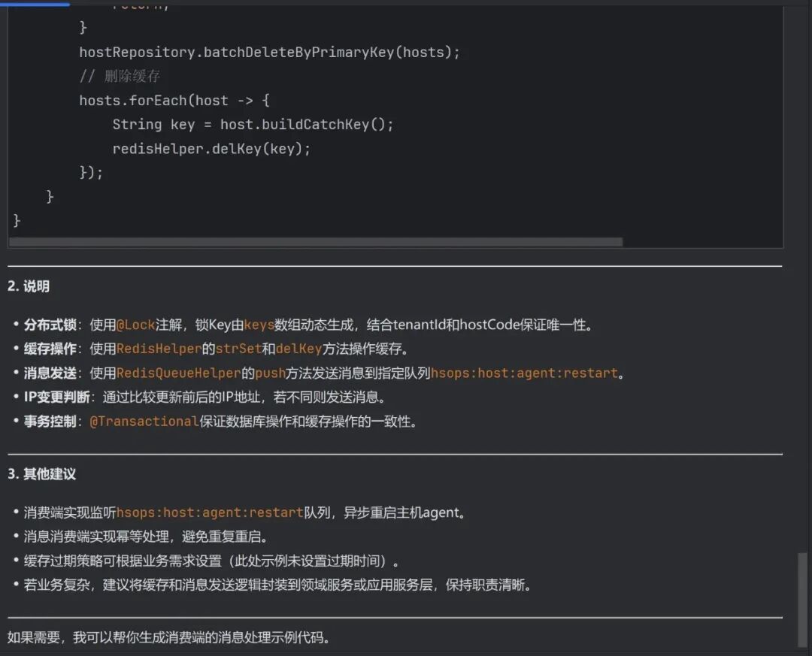Click the '3. 其他建议' section heading
The width and height of the screenshot is (812, 656).
click(42, 474)
